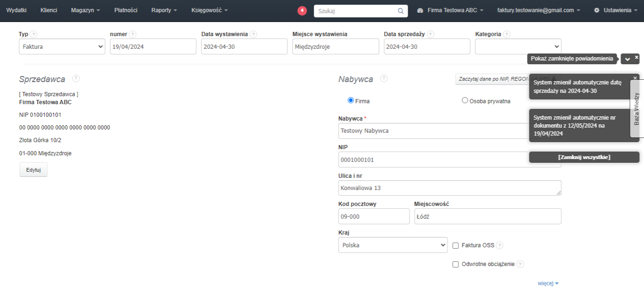The image size is (644, 297).
Task: Click Zaczytaj dane po NIP, REGON button
Action: pos(491,79)
